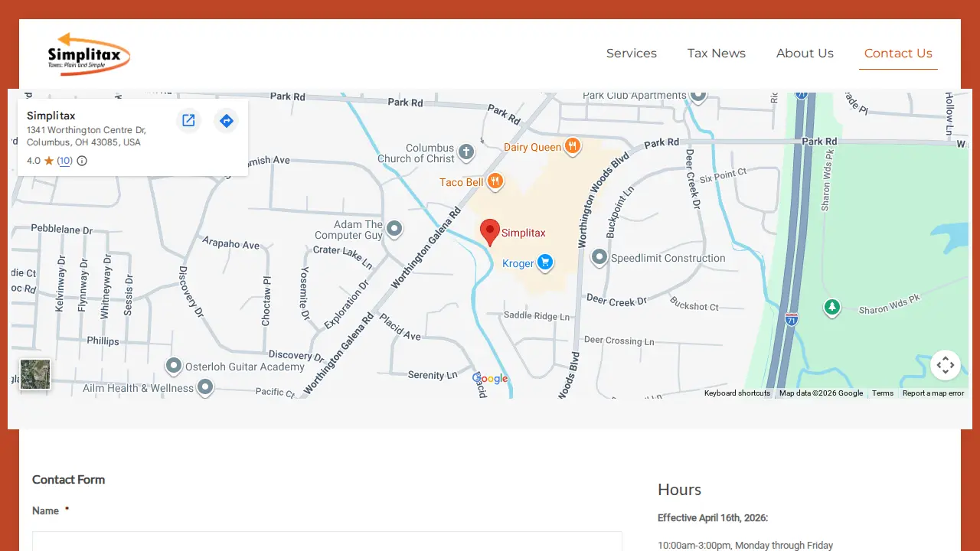Viewport: 980px width, 551px height.
Task: Click the 1341 Worthington Centre Dr address
Action: point(86,136)
